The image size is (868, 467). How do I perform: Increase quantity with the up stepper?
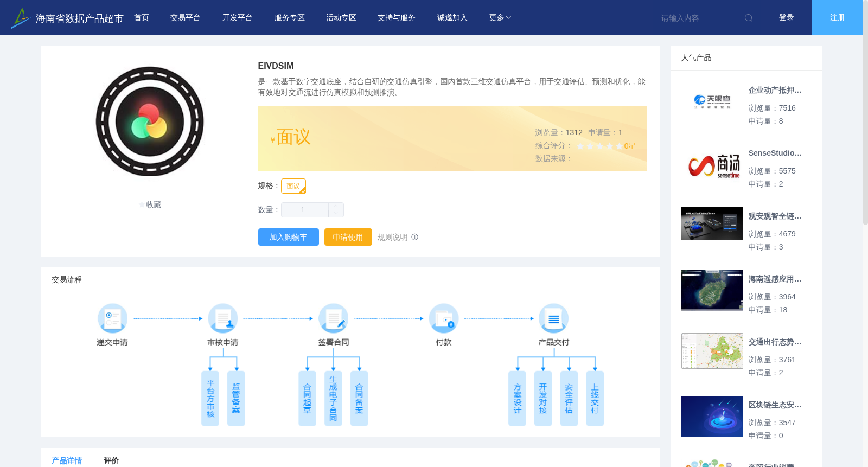click(x=336, y=206)
